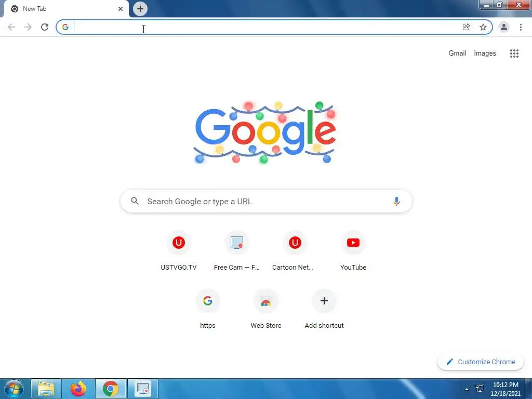This screenshot has width=532, height=399.
Task: Open the Gmail link
Action: pyautogui.click(x=457, y=54)
